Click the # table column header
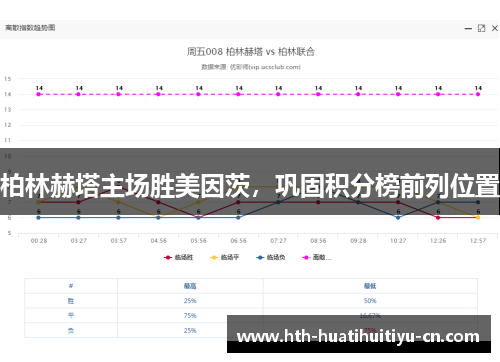Viewport: 500px width, 362px height. [x=71, y=286]
